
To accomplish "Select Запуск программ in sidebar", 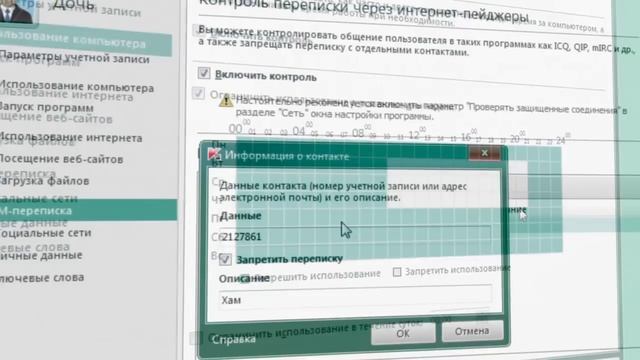I will coord(47,108).
